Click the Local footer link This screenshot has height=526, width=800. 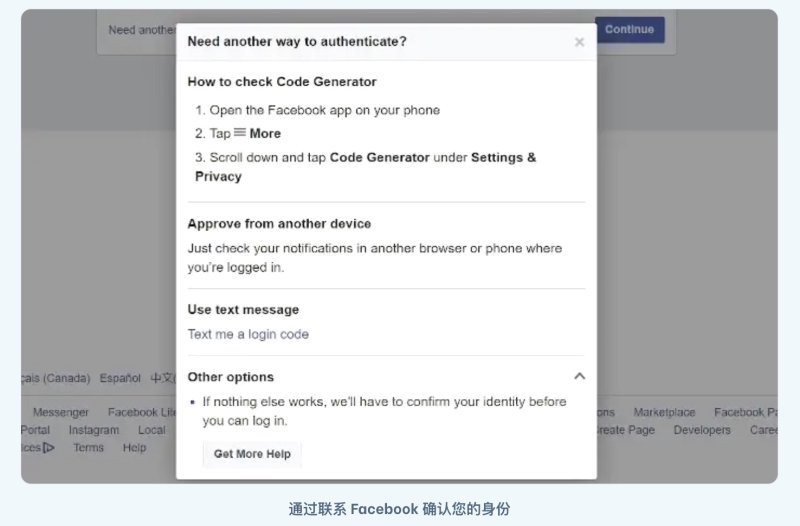click(152, 430)
